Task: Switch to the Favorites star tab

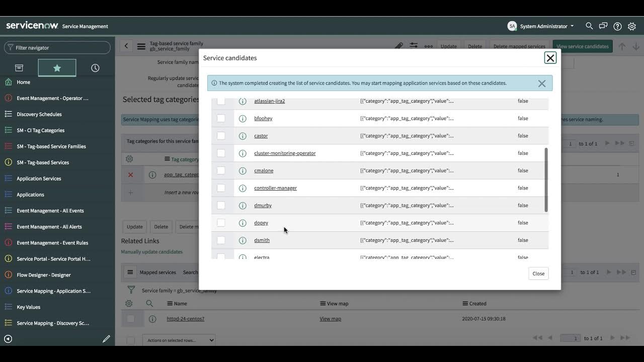Action: click(x=57, y=67)
